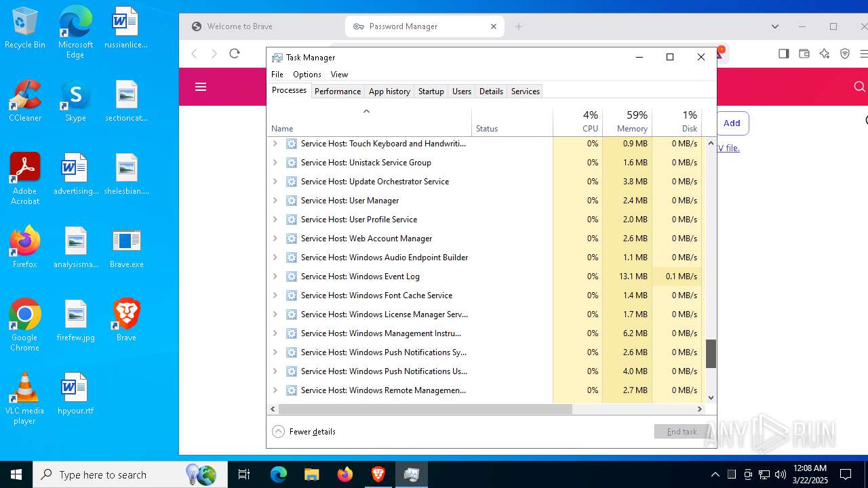The height and width of the screenshot is (488, 868).
Task: Click the End task button
Action: pyautogui.click(x=682, y=432)
